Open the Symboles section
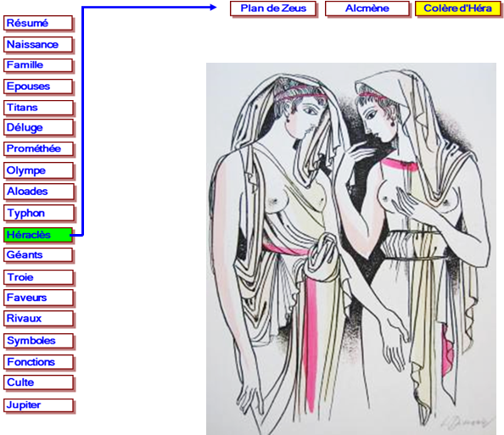This screenshot has width=504, height=435. [38, 341]
